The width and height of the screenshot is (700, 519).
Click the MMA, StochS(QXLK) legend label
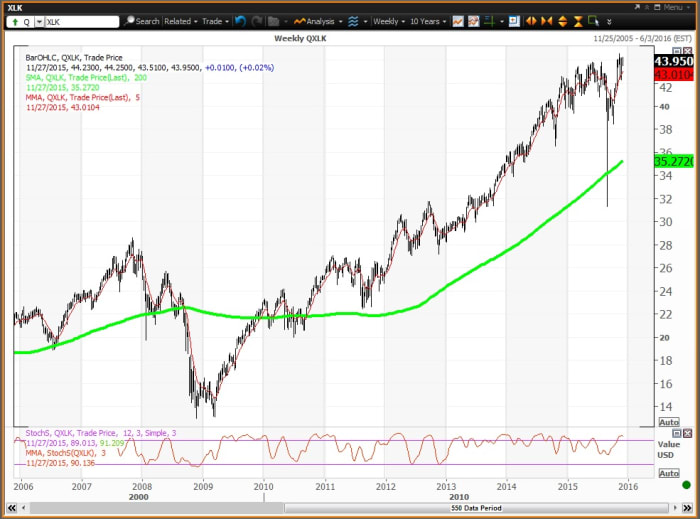click(x=66, y=453)
